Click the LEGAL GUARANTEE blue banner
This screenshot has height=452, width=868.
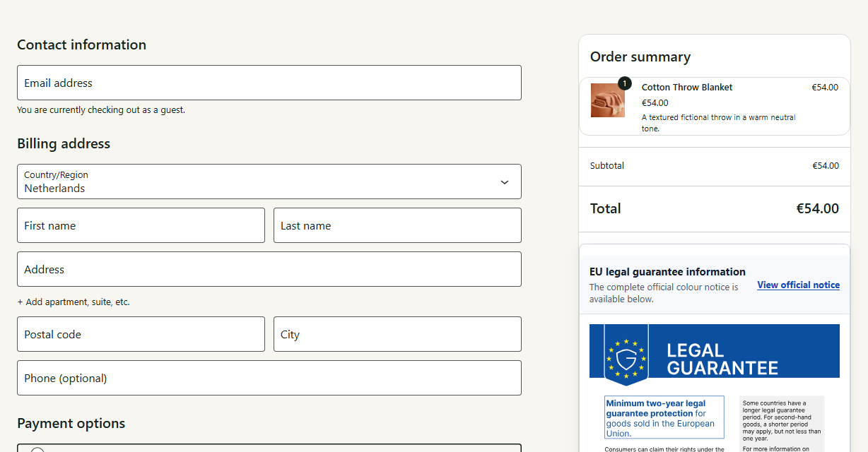point(715,351)
